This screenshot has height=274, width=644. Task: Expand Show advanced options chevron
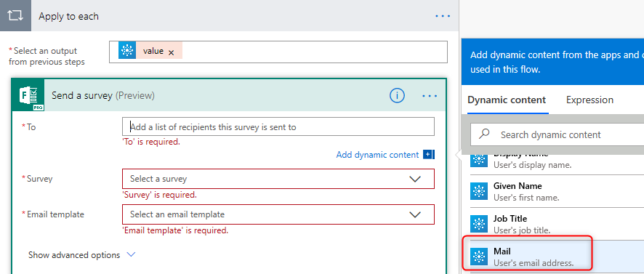[131, 254]
